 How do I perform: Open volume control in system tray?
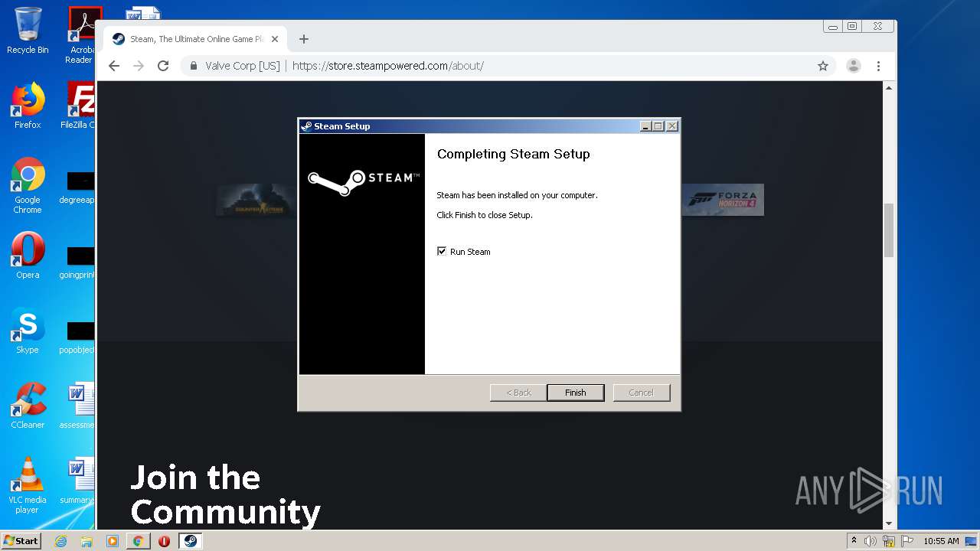(x=871, y=541)
